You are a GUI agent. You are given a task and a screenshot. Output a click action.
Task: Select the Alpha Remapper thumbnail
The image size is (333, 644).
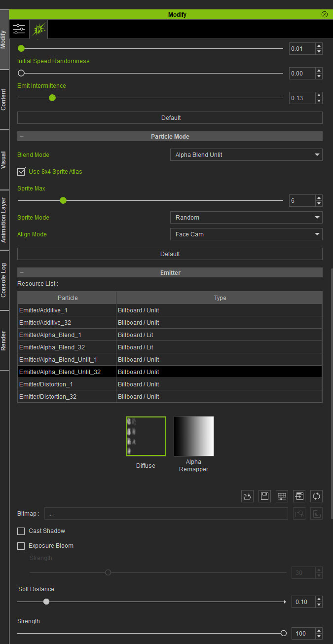(x=194, y=436)
